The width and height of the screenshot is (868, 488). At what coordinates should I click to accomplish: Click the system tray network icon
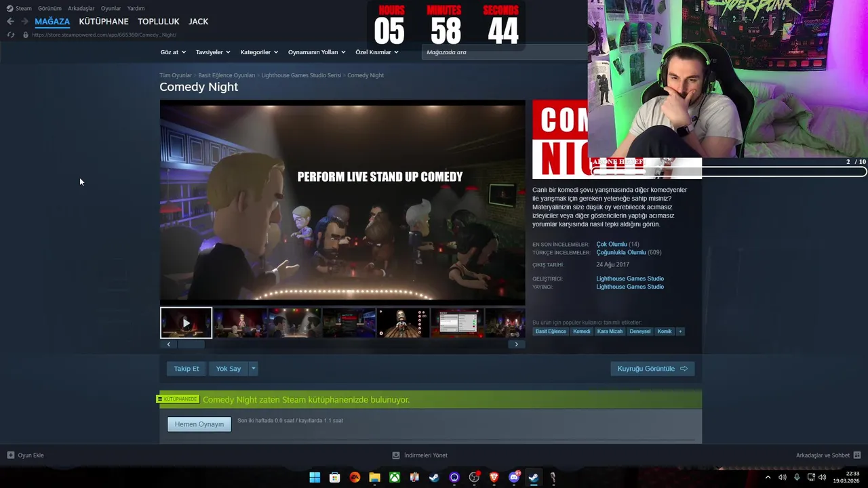point(811,477)
